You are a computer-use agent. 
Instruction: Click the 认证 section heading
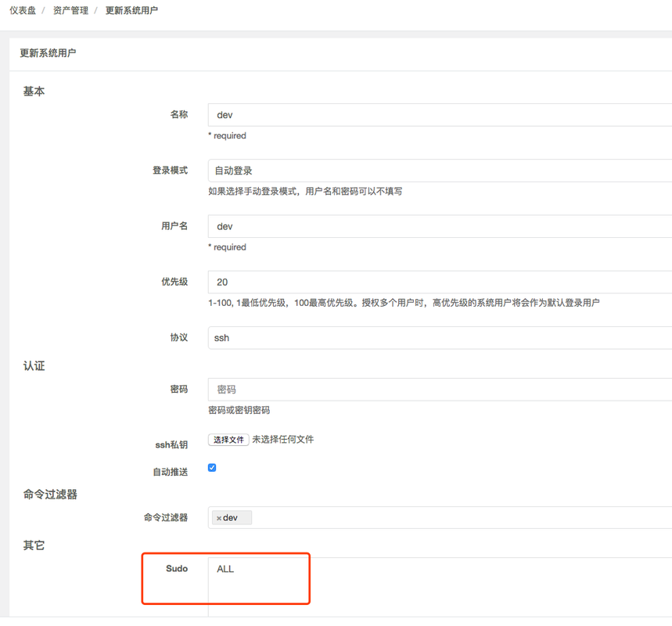coord(34,365)
